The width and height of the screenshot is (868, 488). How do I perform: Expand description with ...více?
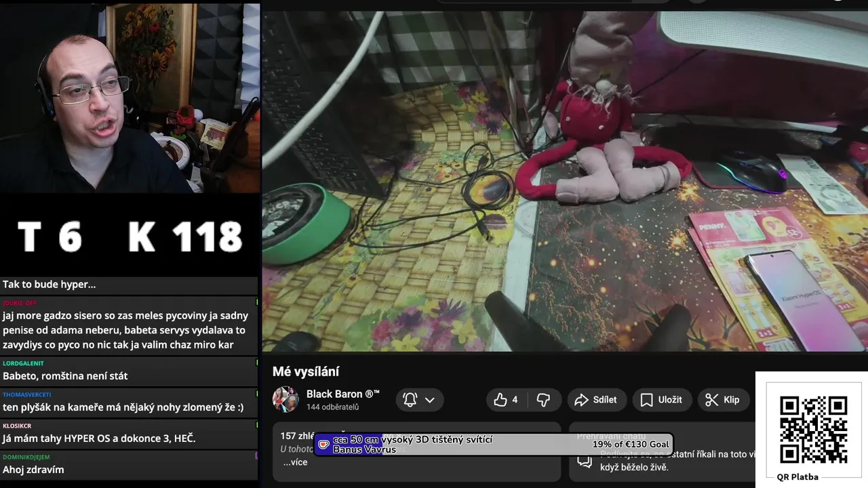pos(295,462)
